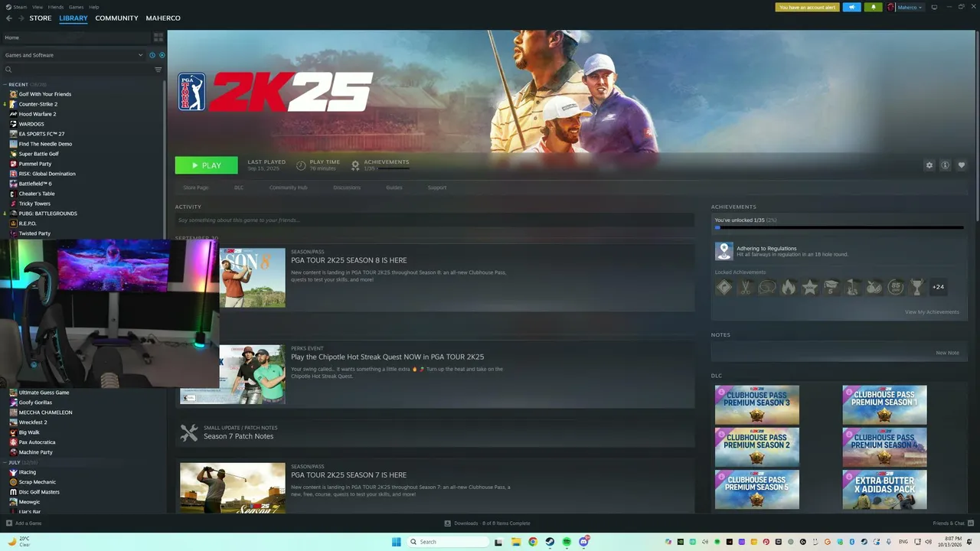Image resolution: width=980 pixels, height=551 pixels.
Task: Open the Windows Start menu
Action: [x=397, y=542]
